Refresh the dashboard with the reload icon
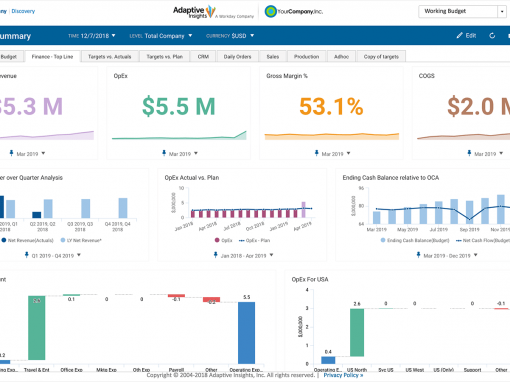 point(492,36)
